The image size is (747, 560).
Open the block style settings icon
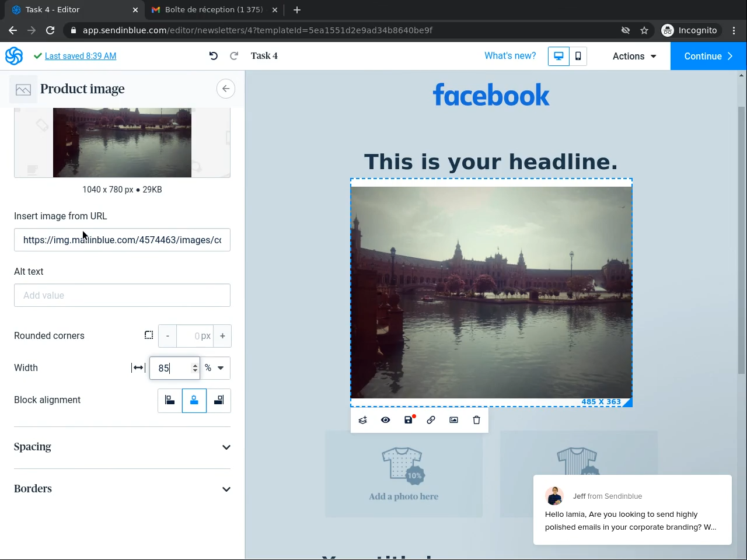click(x=363, y=420)
